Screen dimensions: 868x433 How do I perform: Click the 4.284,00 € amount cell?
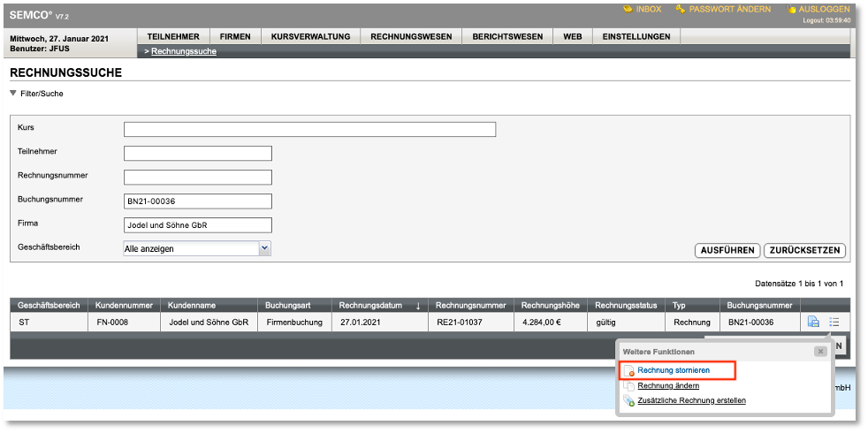tap(551, 322)
